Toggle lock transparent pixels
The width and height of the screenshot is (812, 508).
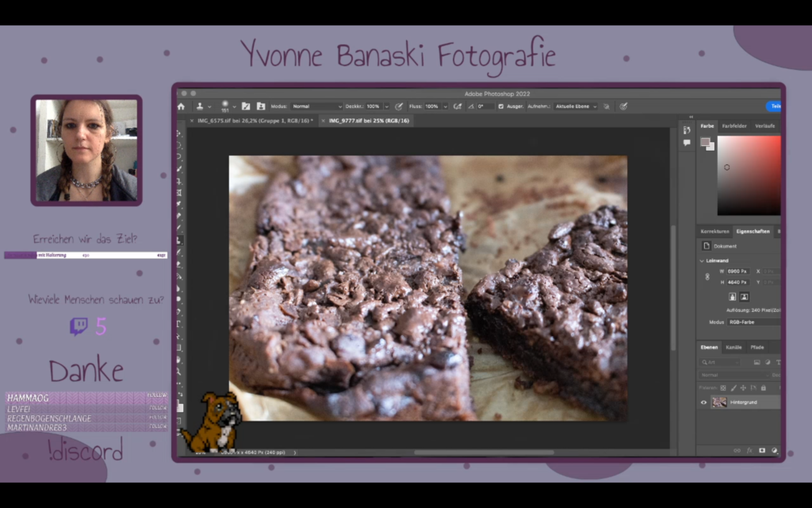[x=723, y=387]
